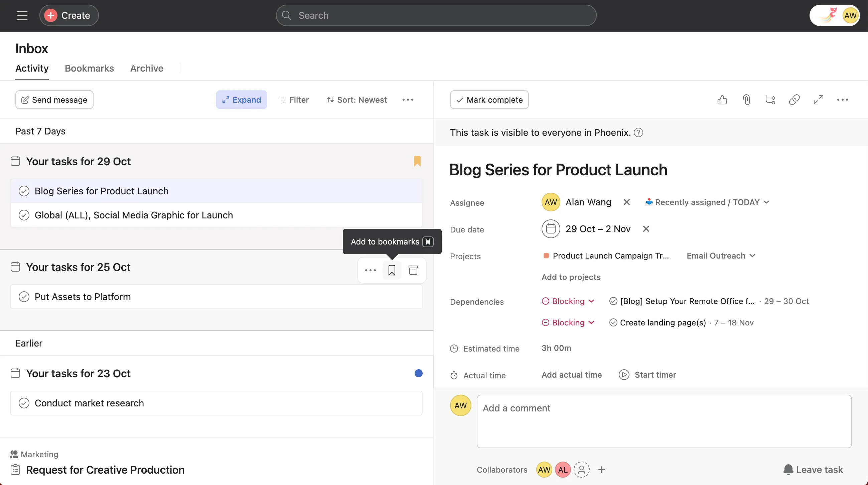The height and width of the screenshot is (485, 868).
Task: Open task in full screen view
Action: 819,100
